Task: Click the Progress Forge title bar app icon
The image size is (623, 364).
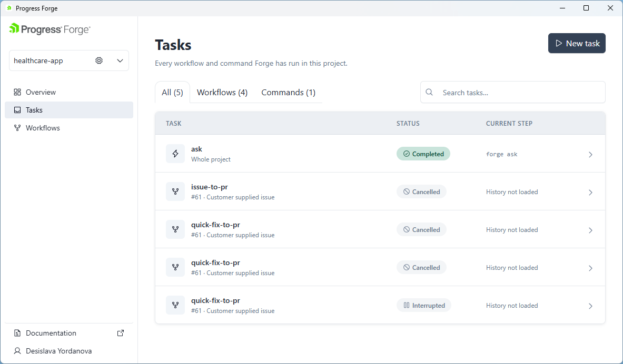Action: pyautogui.click(x=9, y=8)
